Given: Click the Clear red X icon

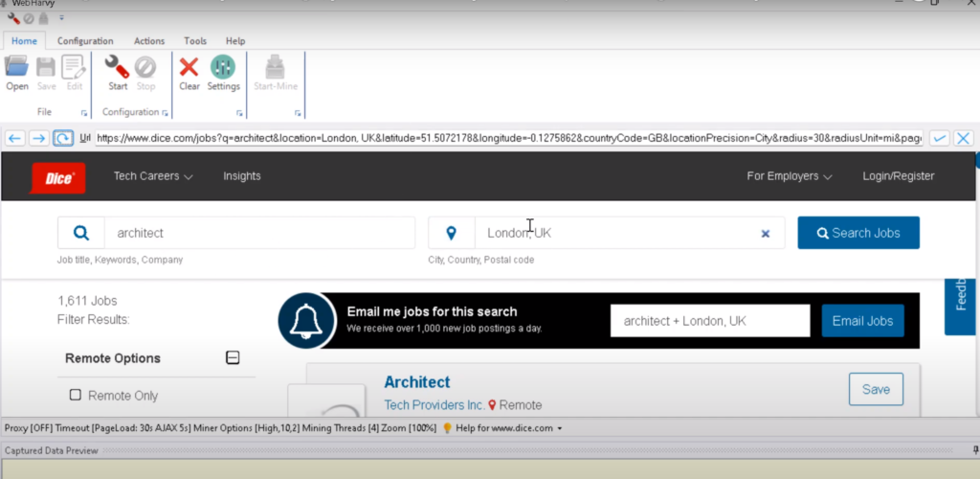Looking at the screenshot, I should tap(189, 68).
